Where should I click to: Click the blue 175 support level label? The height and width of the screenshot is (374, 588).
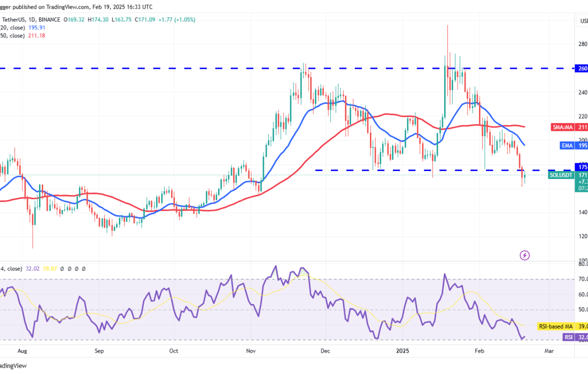coord(581,167)
